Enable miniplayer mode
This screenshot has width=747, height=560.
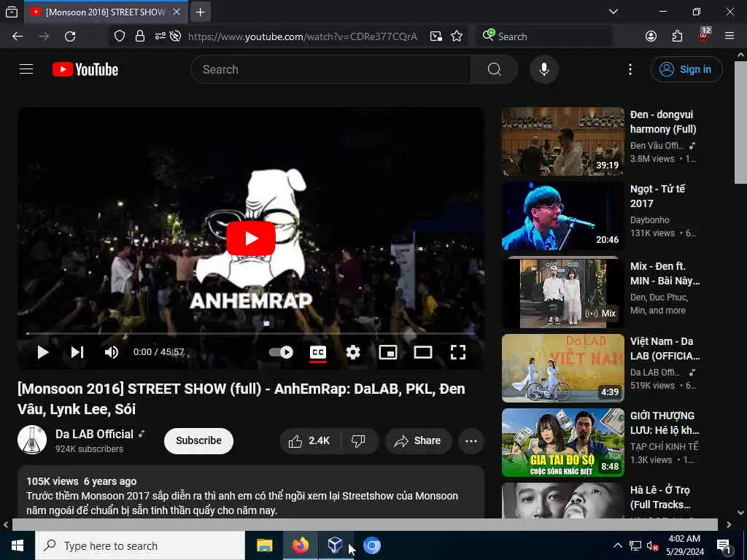[x=388, y=352]
